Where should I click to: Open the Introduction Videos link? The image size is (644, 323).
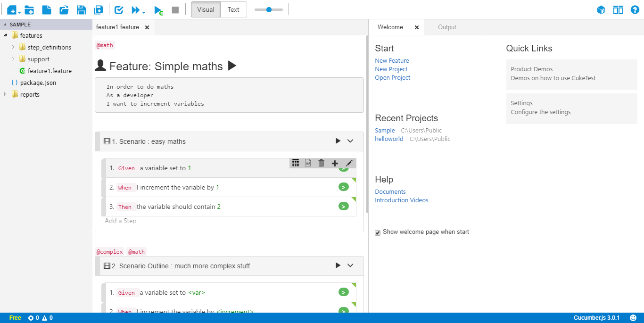(x=401, y=200)
